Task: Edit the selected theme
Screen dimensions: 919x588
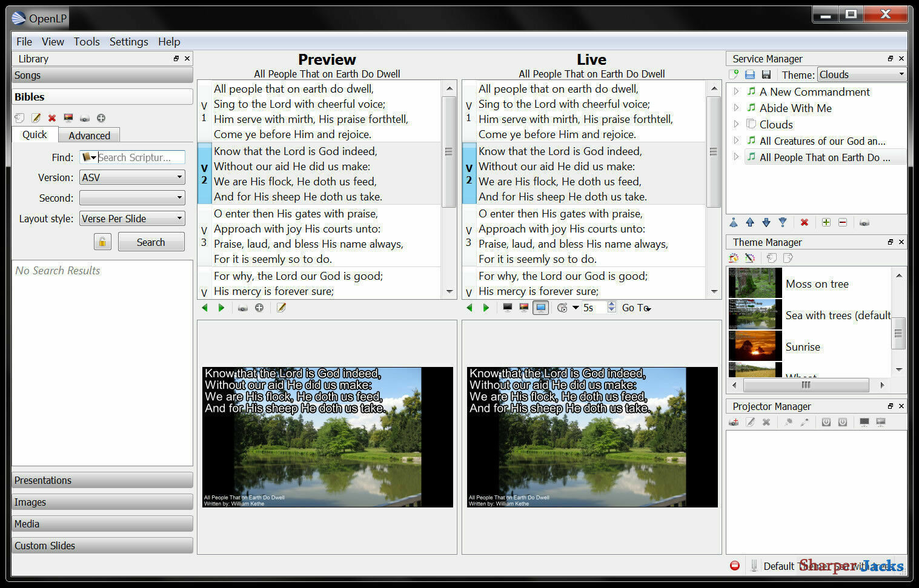Action: pyautogui.click(x=750, y=258)
